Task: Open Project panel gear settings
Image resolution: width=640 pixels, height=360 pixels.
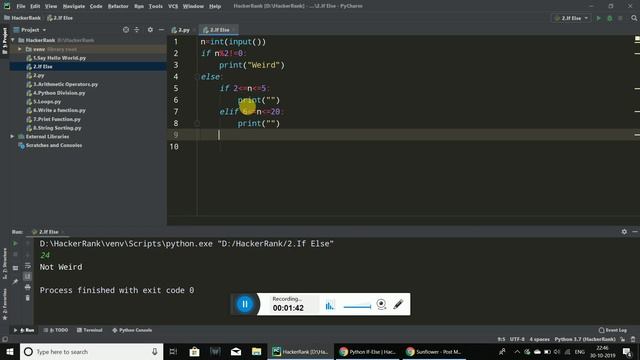Action: click(x=150, y=30)
